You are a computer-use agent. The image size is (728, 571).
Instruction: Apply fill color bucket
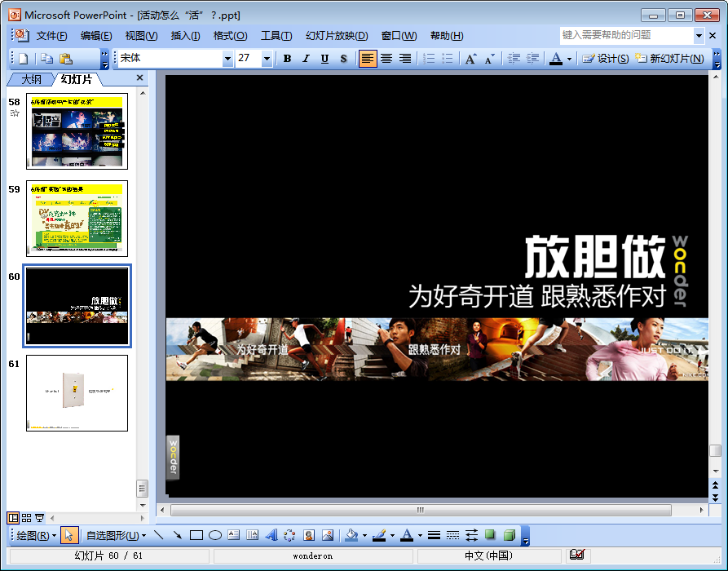point(352,535)
